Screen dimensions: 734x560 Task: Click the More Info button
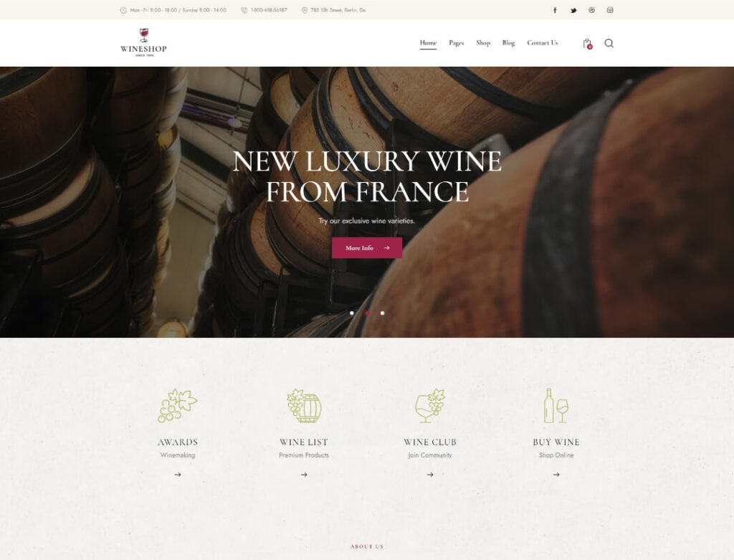[367, 247]
